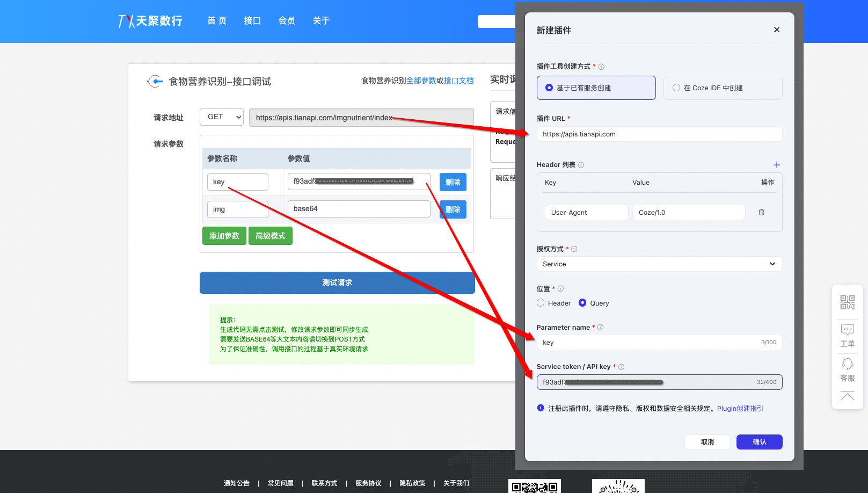The height and width of the screenshot is (493, 868).
Task: Delete the User-Agent header row
Action: click(x=761, y=212)
